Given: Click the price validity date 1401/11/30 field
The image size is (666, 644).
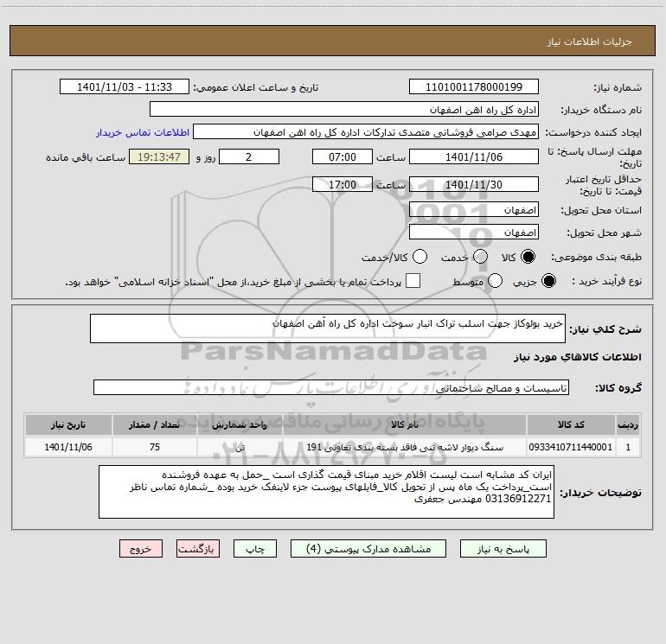Looking at the screenshot, I should pyautogui.click(x=474, y=184).
